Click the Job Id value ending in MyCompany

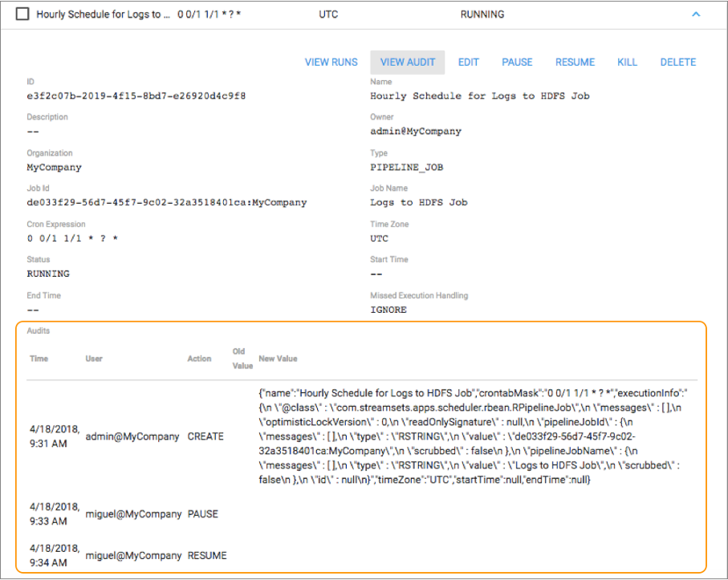click(x=166, y=203)
